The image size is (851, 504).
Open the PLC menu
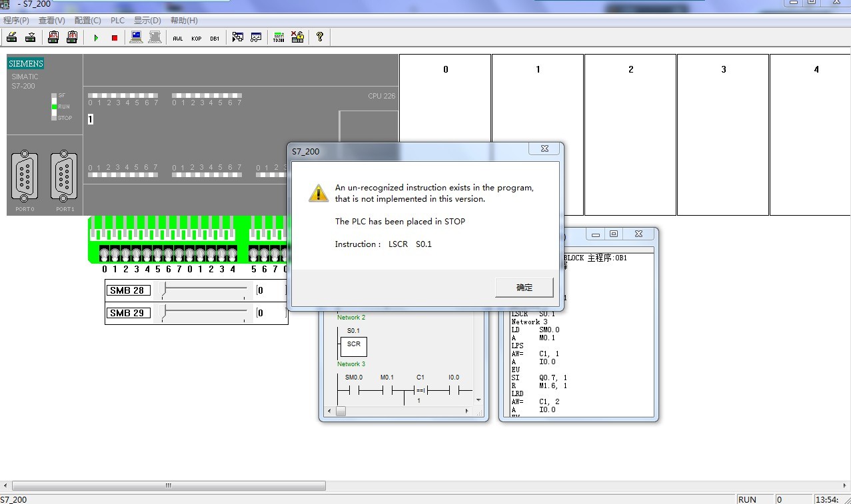coord(117,21)
